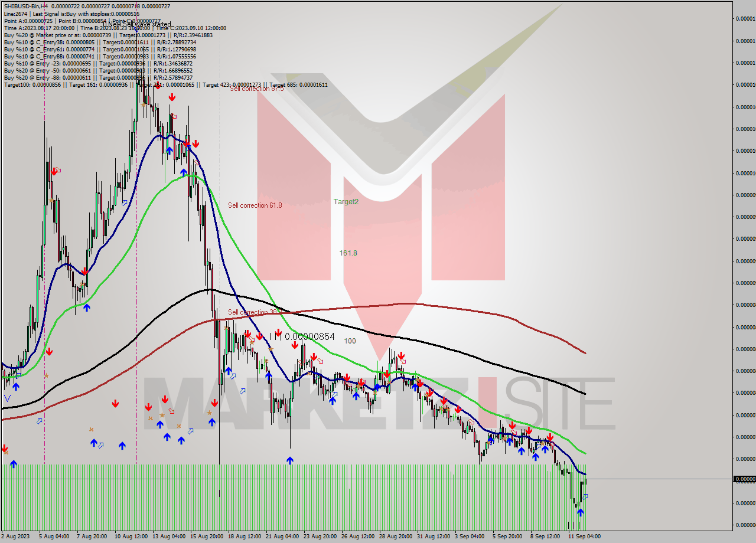Viewport: 756px width, 543px height.
Task: Click the '23 Aug 20:00' time axis label
Action: click(320, 537)
